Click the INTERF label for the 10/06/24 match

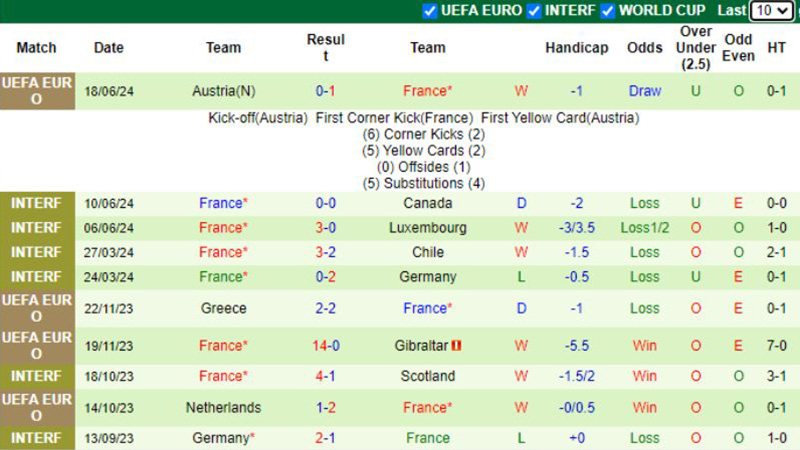(x=37, y=203)
